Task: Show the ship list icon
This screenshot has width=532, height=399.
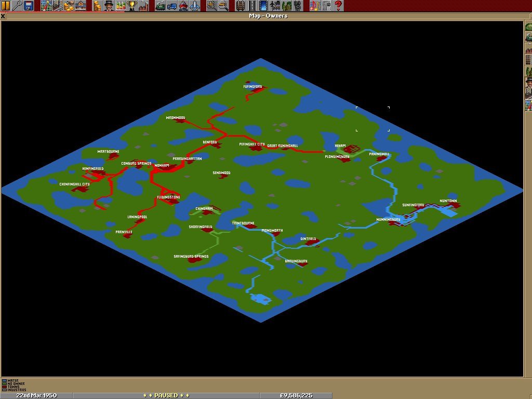Action: click(184, 5)
